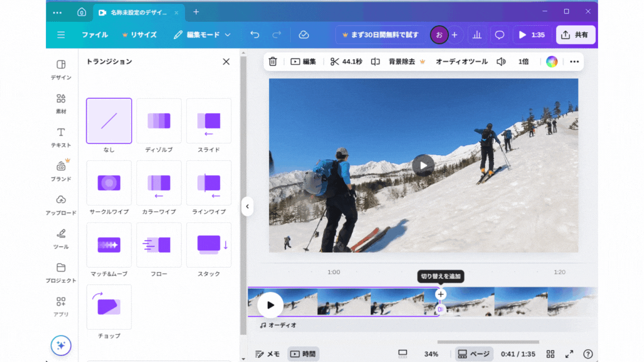Open the 素材 tab in sidebar

[61, 103]
